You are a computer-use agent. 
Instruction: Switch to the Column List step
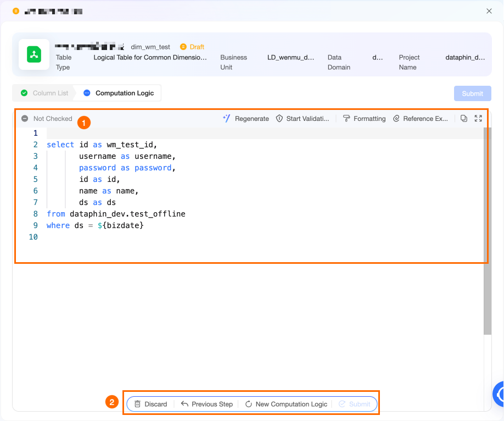click(x=45, y=93)
